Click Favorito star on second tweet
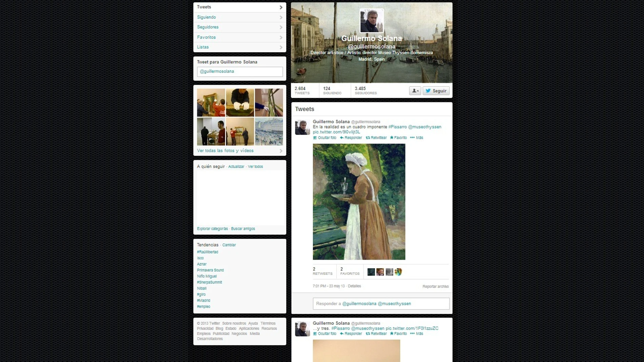 (398, 334)
